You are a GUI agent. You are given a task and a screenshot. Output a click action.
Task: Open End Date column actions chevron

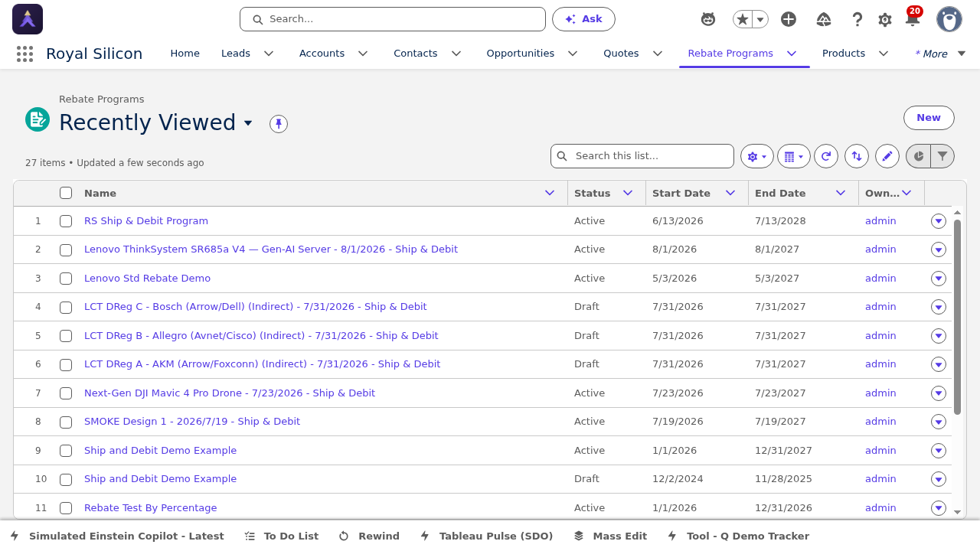(841, 193)
